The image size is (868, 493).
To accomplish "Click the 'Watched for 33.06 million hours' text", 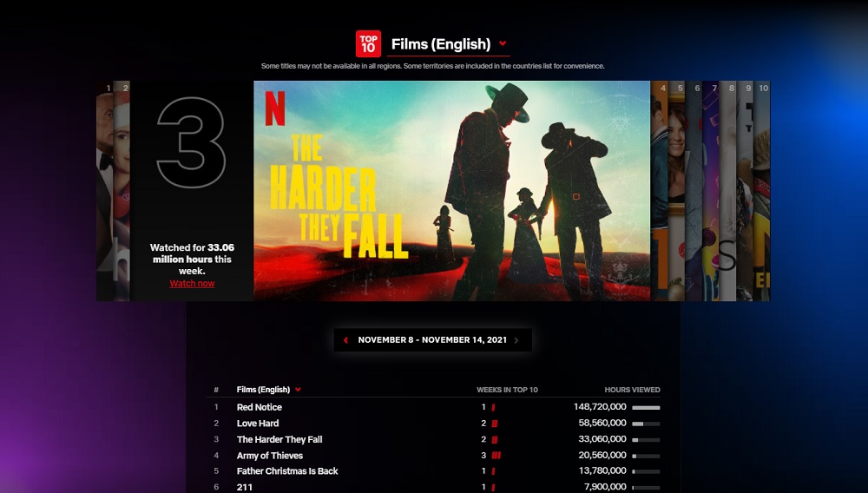I will click(x=192, y=259).
